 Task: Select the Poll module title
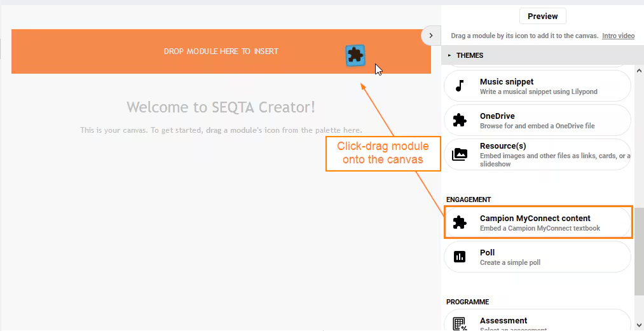tap(488, 253)
